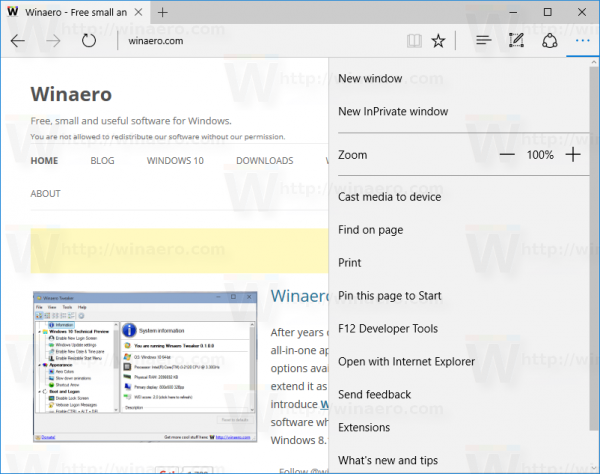Decrease zoom with the minus button
This screenshot has width=600, height=474.
pos(507,155)
